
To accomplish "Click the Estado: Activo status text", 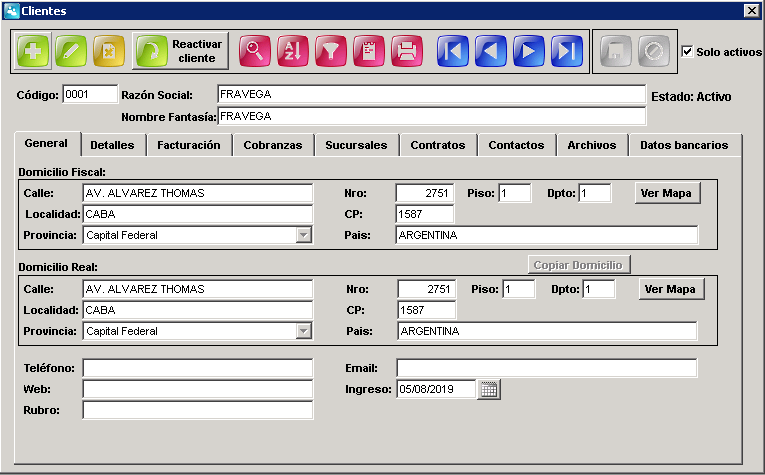I will 691,97.
